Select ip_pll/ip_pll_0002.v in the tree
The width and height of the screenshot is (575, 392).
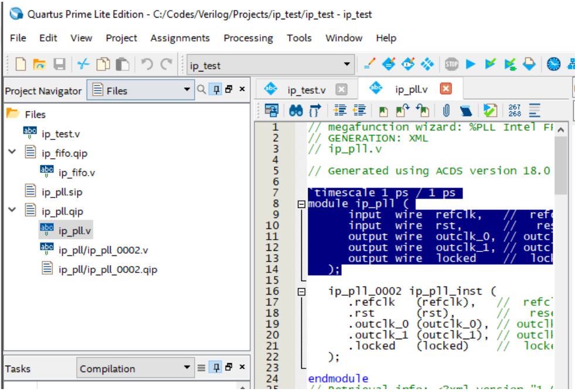[x=103, y=250]
